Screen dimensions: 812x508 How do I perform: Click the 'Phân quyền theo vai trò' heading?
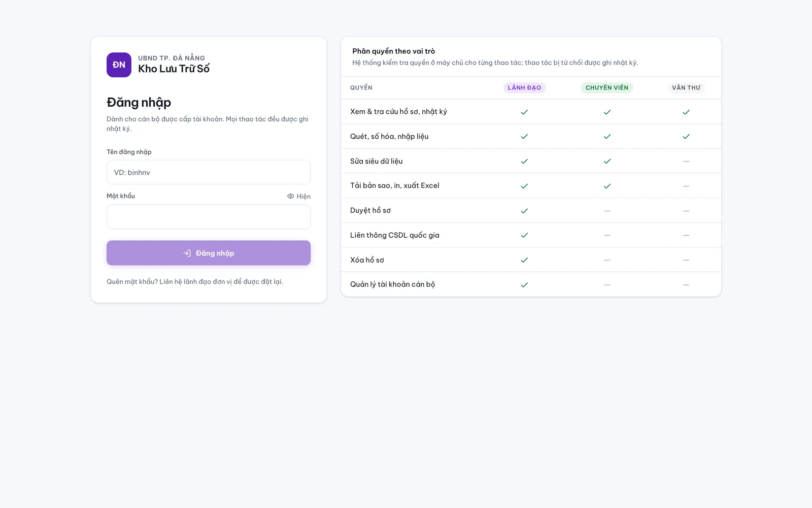pyautogui.click(x=394, y=51)
